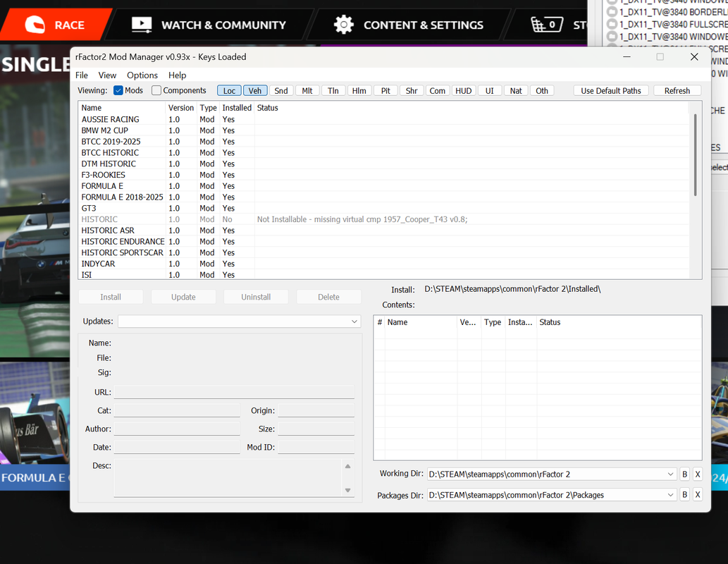
Task: Select the DTM HISTORIC mod row
Action: pos(383,164)
